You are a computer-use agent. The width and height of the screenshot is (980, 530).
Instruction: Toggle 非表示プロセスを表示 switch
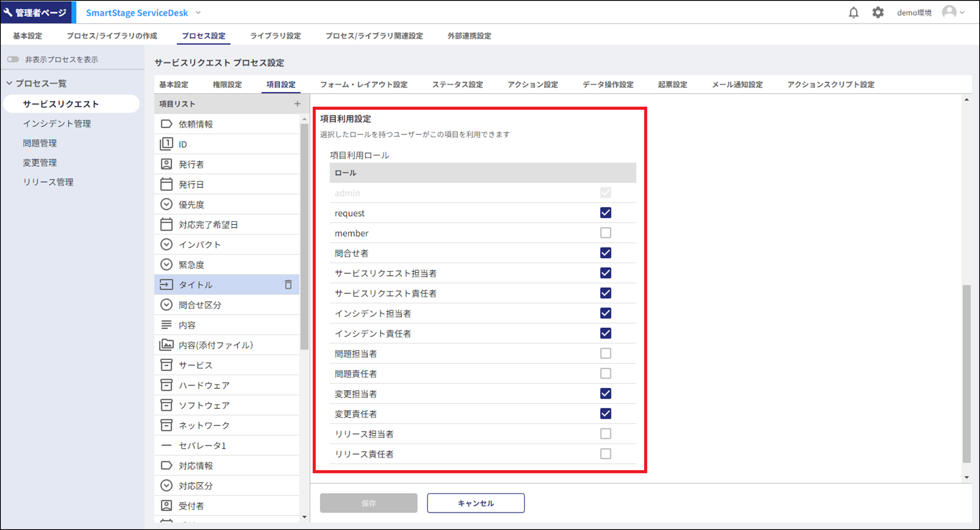click(13, 59)
